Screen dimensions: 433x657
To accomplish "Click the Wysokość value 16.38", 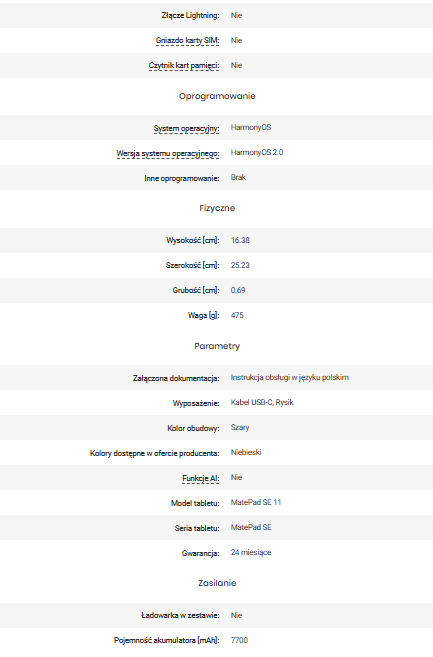I will point(240,240).
